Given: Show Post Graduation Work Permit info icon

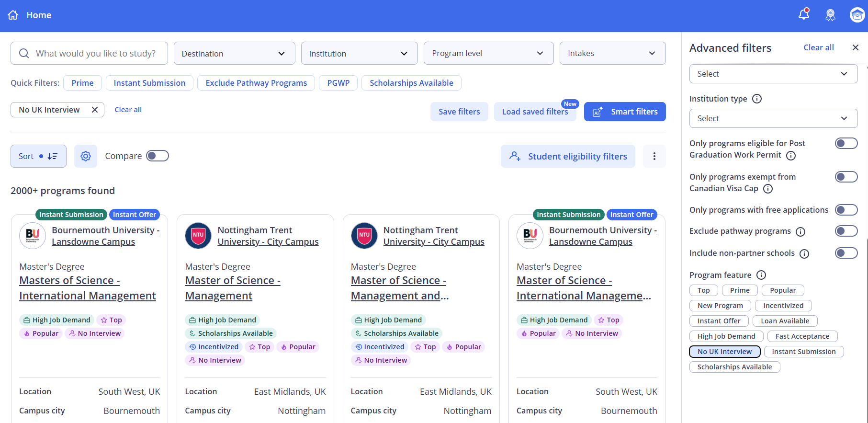Looking at the screenshot, I should (791, 155).
